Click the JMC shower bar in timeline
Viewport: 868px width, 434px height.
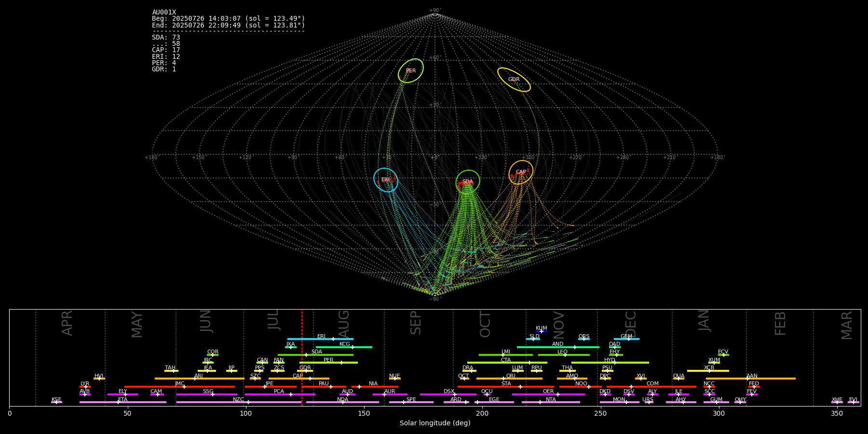tap(180, 387)
